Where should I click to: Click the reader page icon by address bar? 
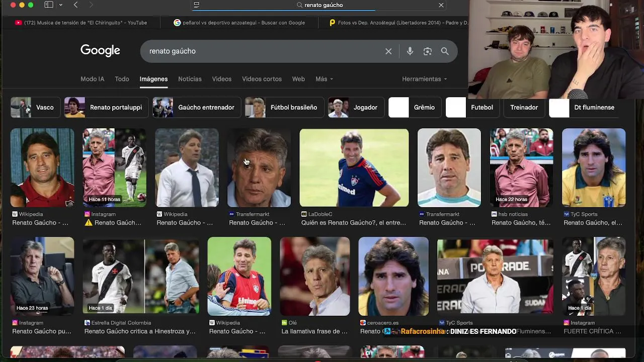tap(197, 5)
